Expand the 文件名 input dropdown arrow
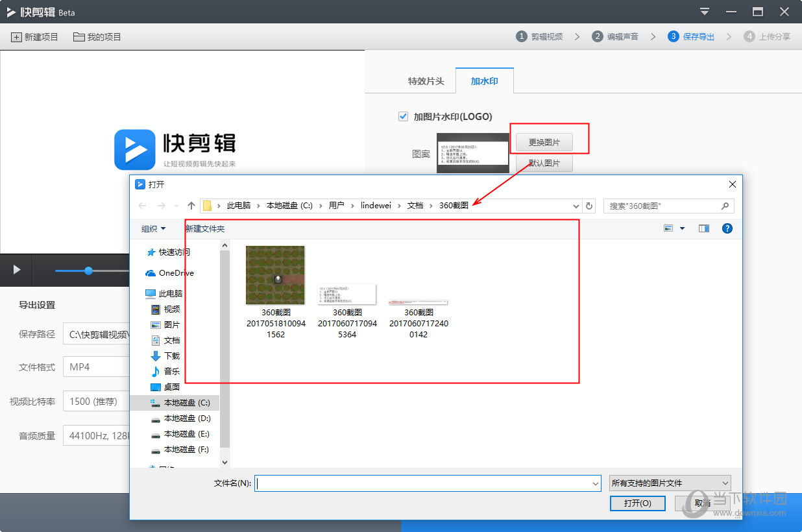 (x=595, y=482)
